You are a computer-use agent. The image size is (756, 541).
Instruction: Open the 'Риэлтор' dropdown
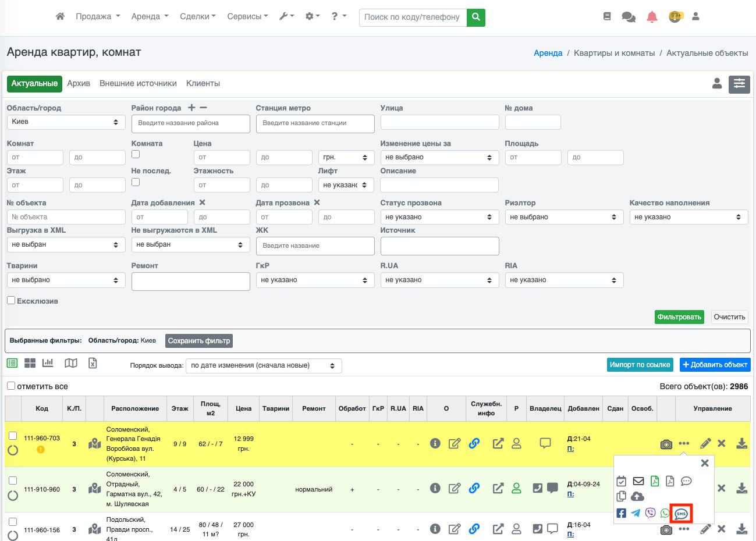tap(563, 217)
